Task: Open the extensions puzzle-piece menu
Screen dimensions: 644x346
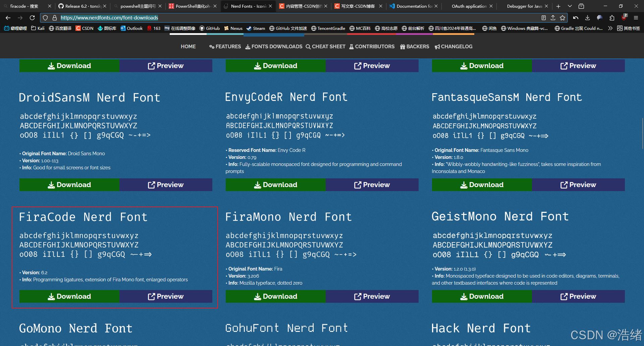Action: tap(612, 18)
